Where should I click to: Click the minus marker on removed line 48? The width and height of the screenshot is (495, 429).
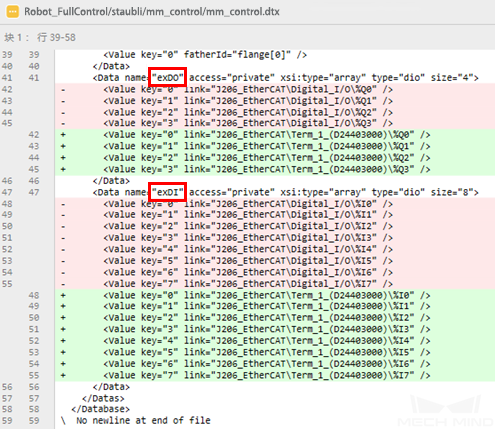coord(63,204)
